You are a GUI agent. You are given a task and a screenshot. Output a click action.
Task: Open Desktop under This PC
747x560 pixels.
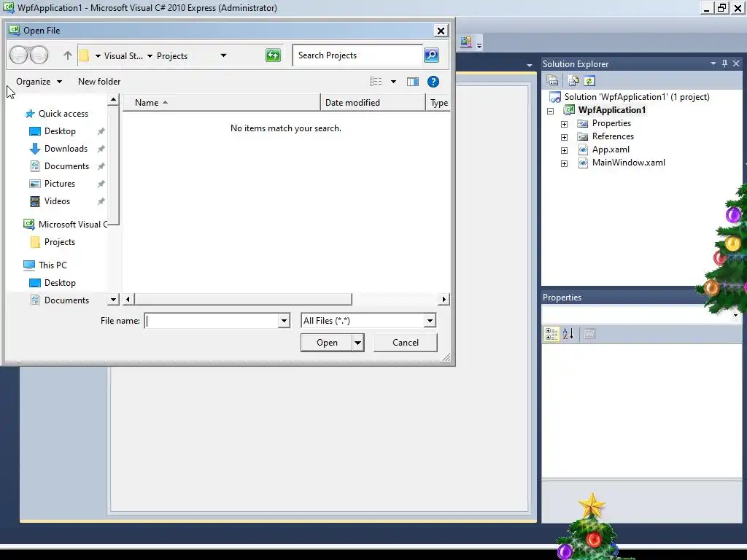[x=60, y=283]
